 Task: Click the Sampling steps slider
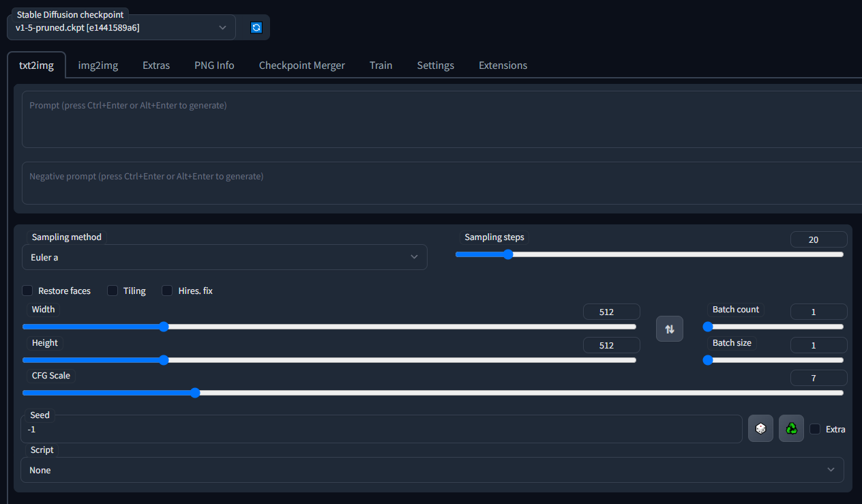pyautogui.click(x=649, y=254)
